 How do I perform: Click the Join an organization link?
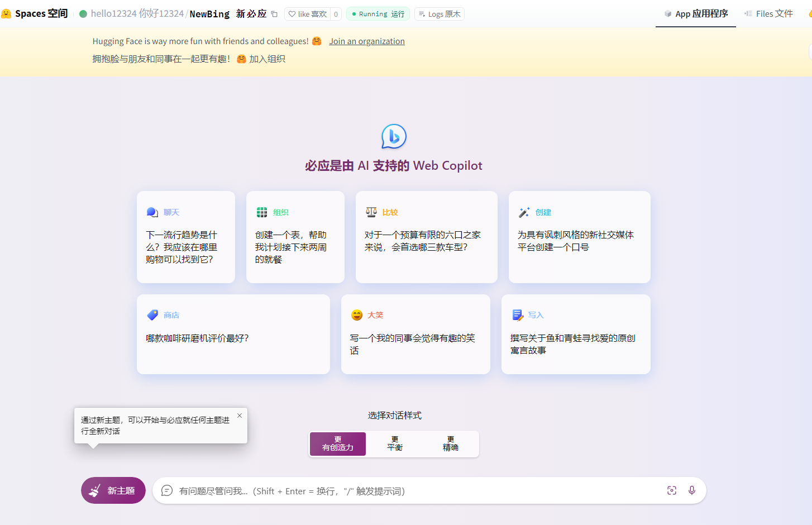(x=366, y=41)
